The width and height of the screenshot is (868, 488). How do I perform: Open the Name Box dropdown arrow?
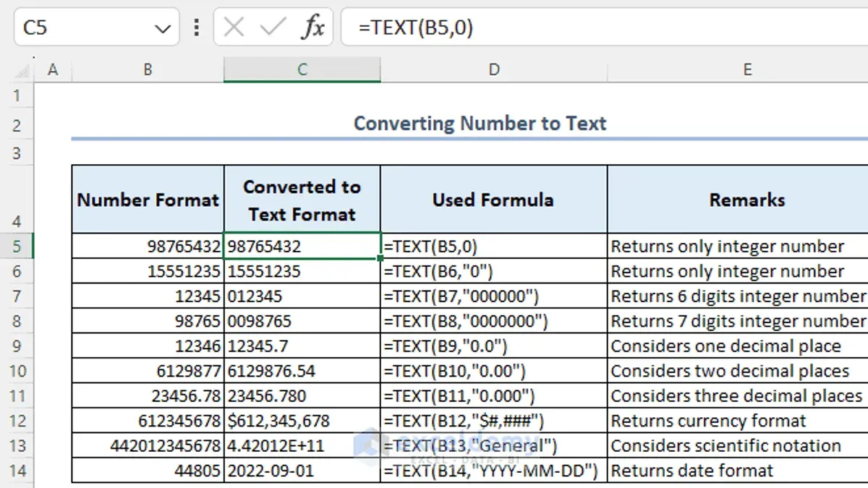point(162,28)
